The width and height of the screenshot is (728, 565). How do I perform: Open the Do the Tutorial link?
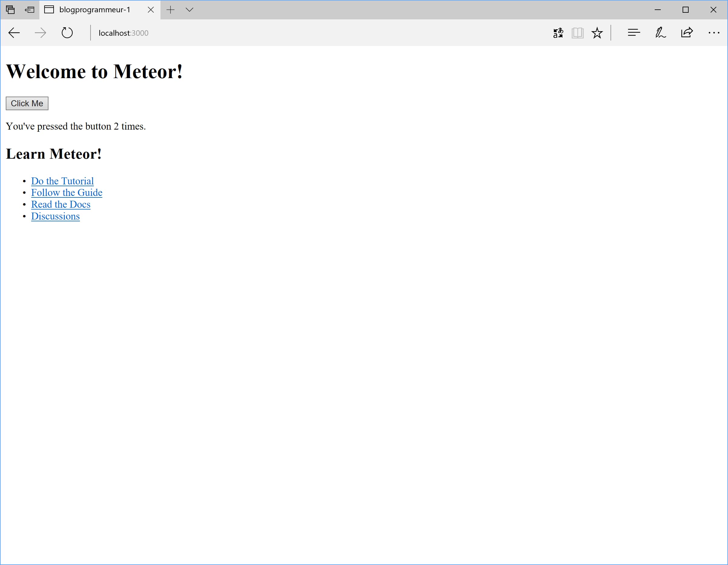[62, 181]
